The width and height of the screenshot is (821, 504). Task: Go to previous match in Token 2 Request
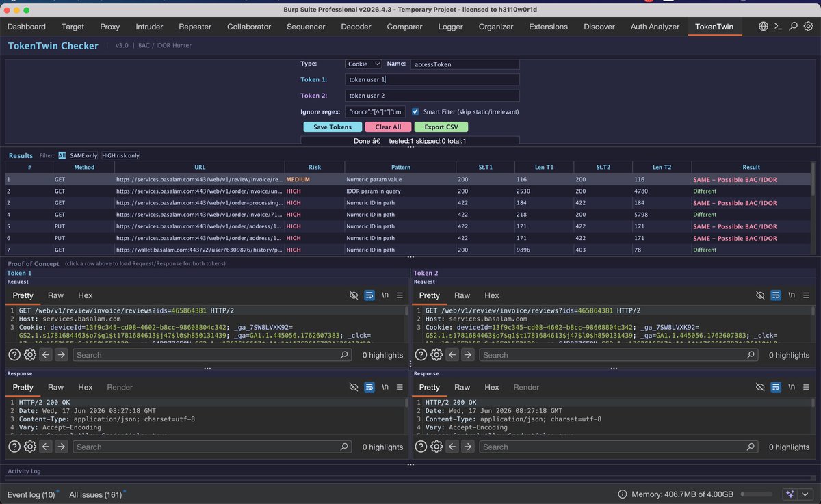(x=452, y=355)
